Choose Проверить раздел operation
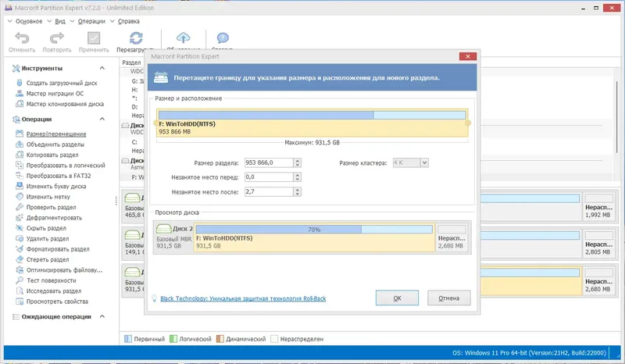625x364 pixels. pos(51,207)
